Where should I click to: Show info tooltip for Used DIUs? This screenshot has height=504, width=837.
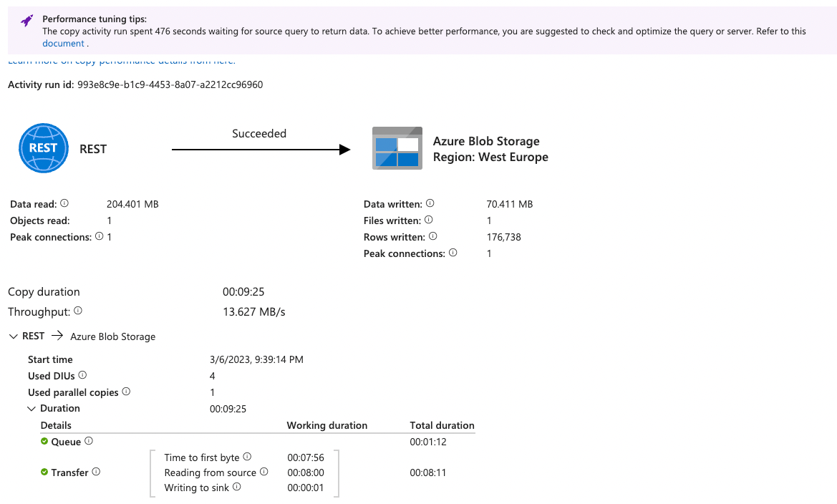click(82, 375)
